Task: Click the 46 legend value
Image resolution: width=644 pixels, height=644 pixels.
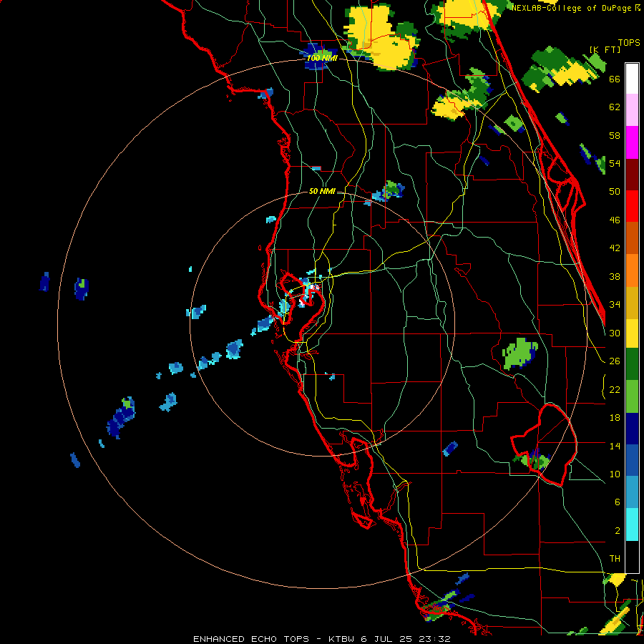Action: coord(615,220)
